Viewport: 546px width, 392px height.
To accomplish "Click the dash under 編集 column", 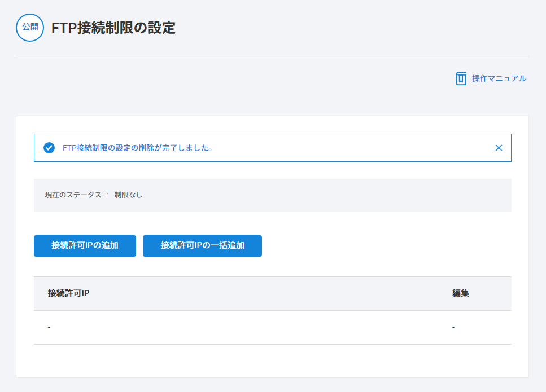I will click(x=453, y=328).
